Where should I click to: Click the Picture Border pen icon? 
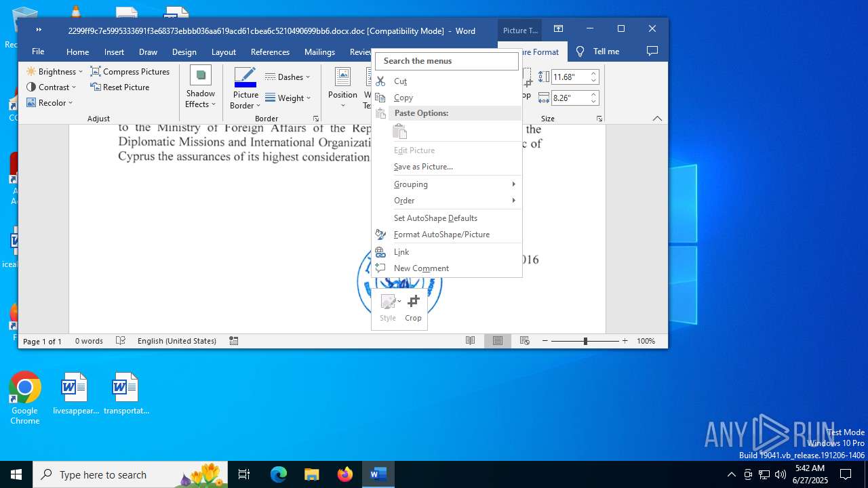[245, 76]
